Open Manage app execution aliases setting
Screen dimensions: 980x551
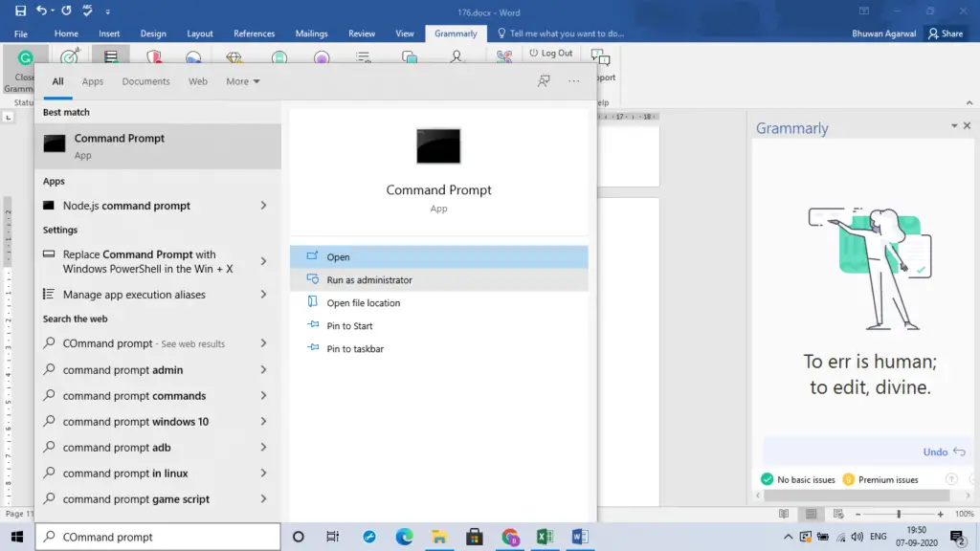click(145, 295)
